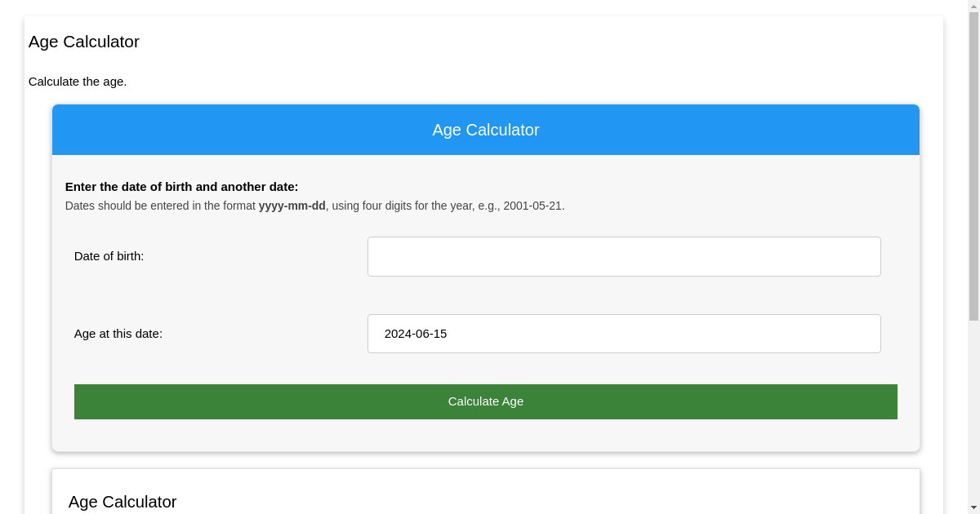The image size is (980, 514).
Task: Click the scrollbar down arrow
Action: [973, 508]
